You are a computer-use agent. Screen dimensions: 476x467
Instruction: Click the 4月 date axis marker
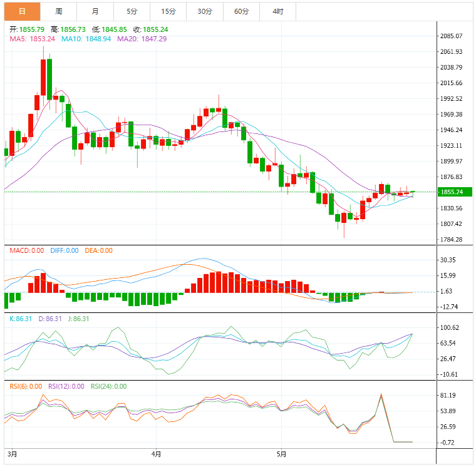point(156,454)
